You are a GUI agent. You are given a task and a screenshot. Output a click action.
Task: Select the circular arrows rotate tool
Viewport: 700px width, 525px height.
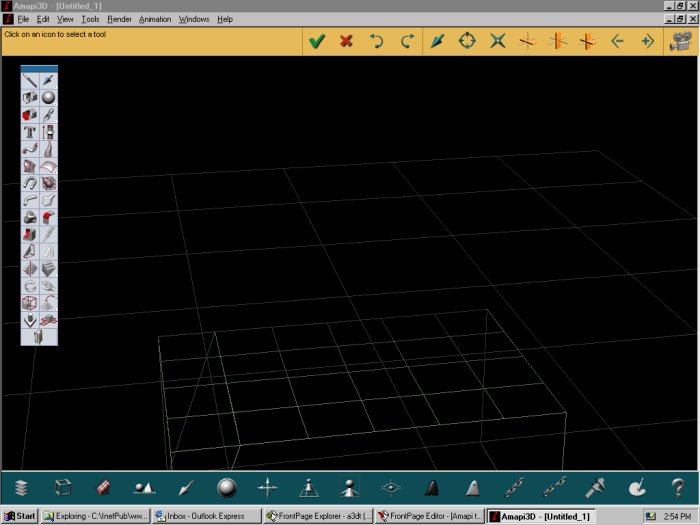[x=30, y=286]
